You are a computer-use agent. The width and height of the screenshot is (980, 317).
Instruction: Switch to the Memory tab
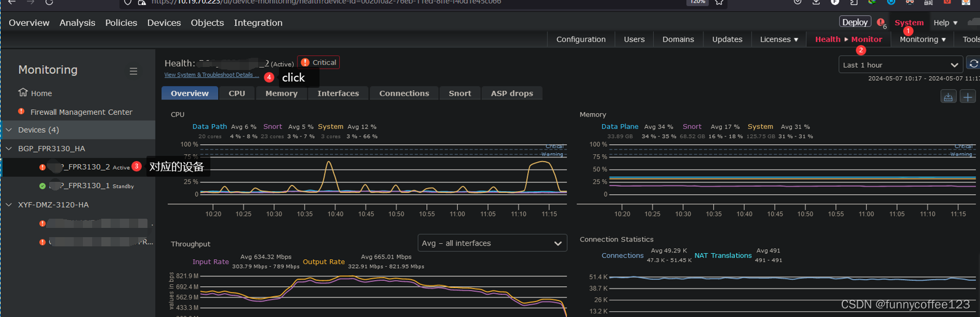coord(281,93)
